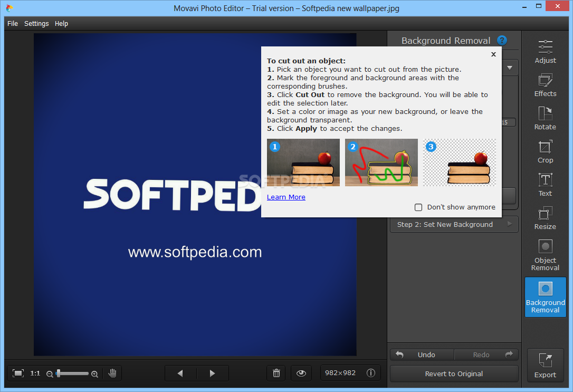Fit image to window icon
The image size is (573, 392).
[x=18, y=373]
